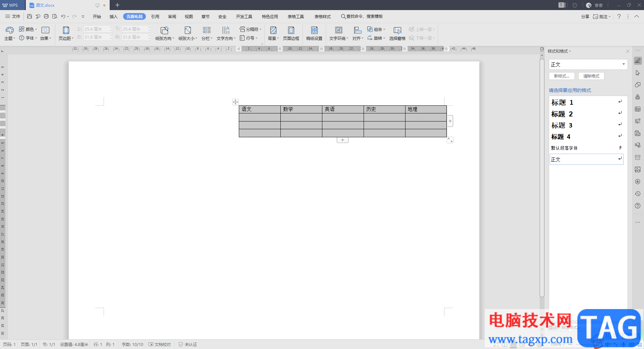Click the table resize handle at bottom-right corner
The width and height of the screenshot is (644, 349).
450,140
